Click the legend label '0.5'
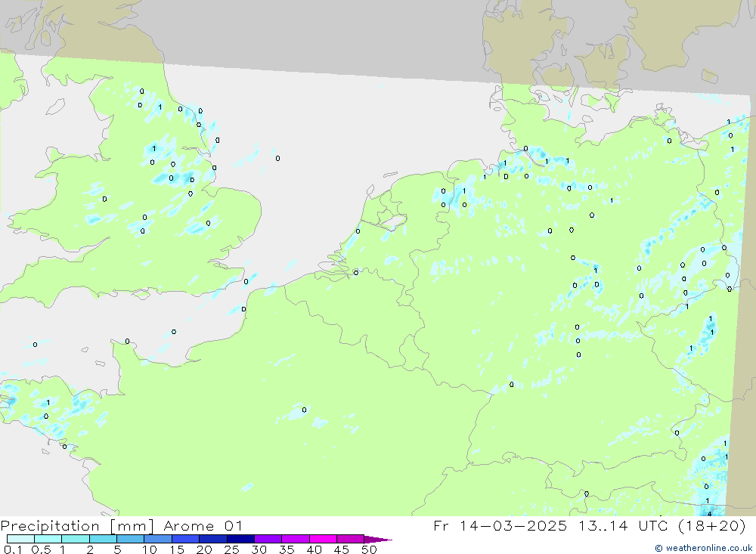756x554 pixels. [41, 549]
